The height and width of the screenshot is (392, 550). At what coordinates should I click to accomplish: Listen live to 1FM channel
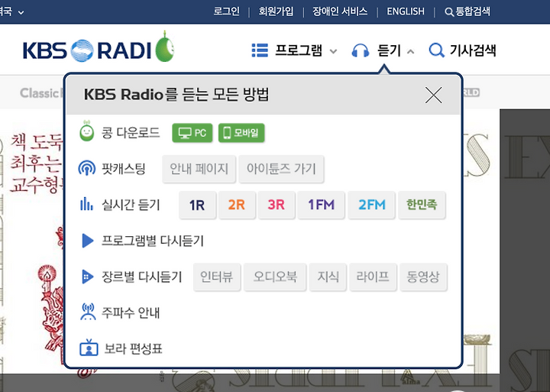321,205
